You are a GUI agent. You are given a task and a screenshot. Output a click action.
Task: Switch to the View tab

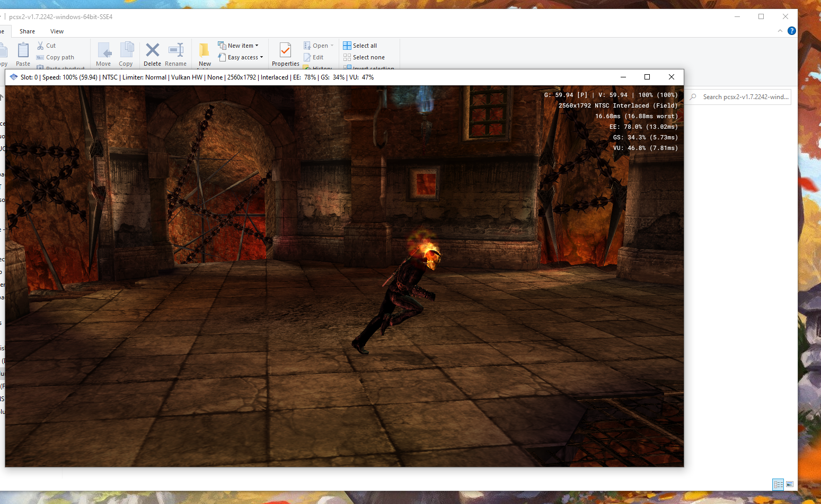tap(57, 31)
